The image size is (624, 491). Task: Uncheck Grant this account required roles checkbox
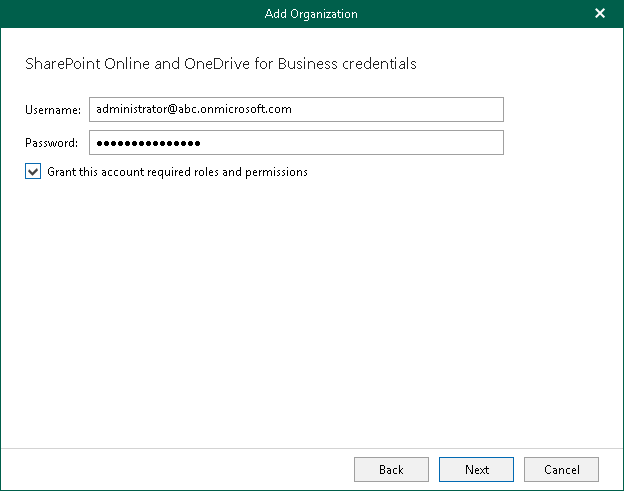pos(33,171)
